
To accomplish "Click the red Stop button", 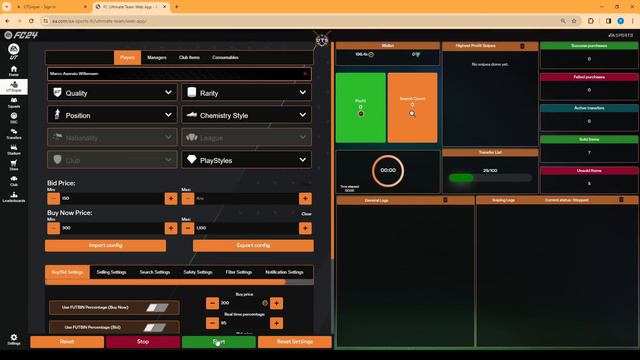I will pyautogui.click(x=143, y=342).
